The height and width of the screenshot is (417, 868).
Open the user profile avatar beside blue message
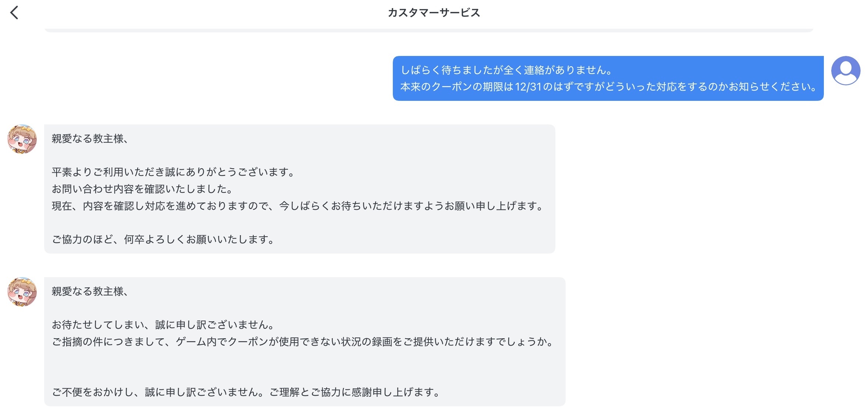coord(845,71)
